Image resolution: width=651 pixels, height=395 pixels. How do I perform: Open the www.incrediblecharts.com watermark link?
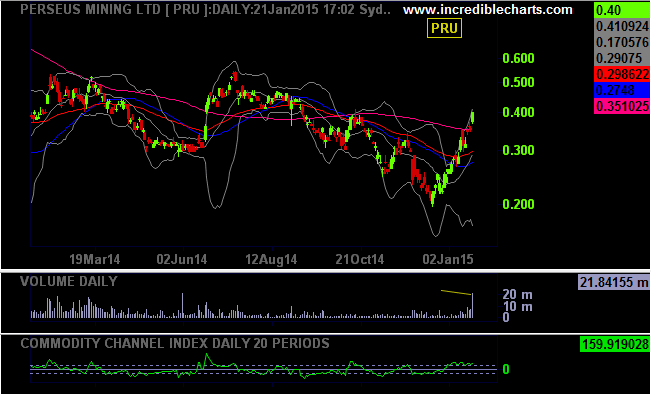[488, 10]
